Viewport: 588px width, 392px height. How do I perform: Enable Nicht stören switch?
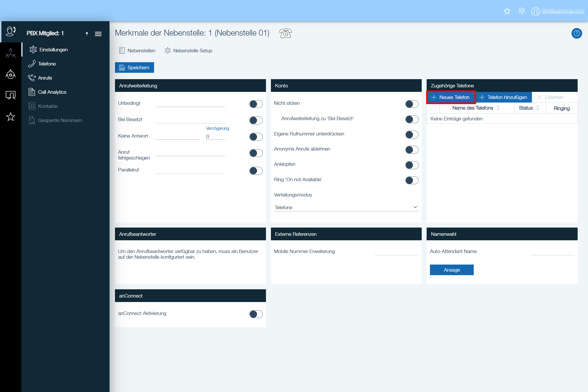[412, 104]
